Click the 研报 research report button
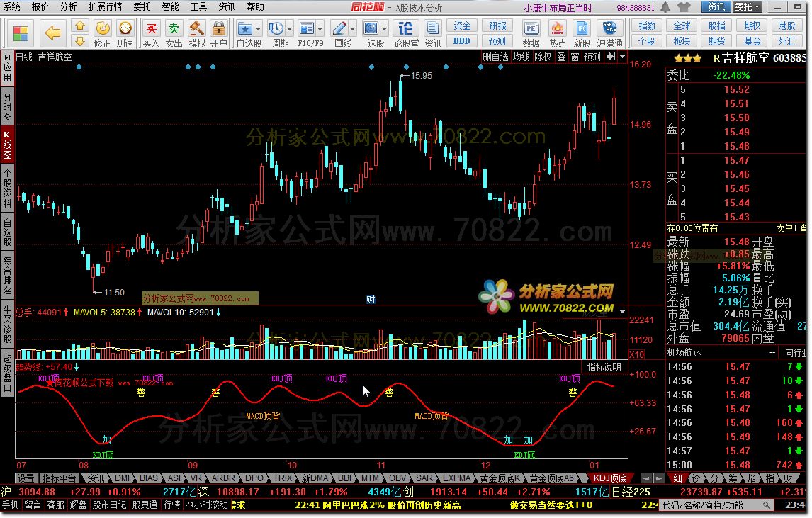 click(497, 26)
